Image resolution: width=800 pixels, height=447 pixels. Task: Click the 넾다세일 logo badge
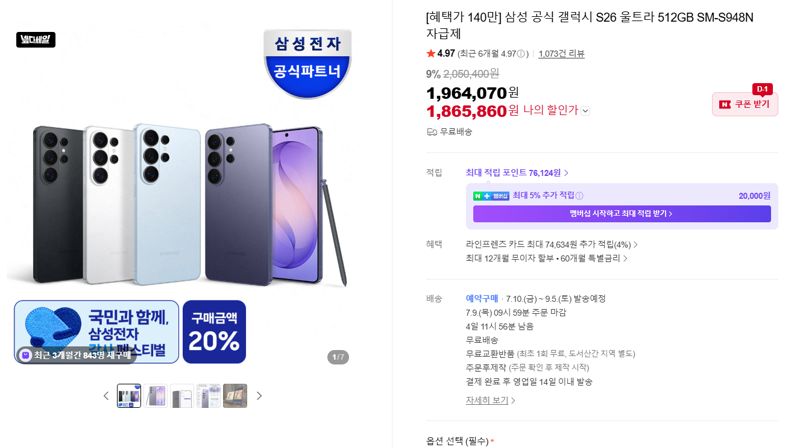pos(36,40)
